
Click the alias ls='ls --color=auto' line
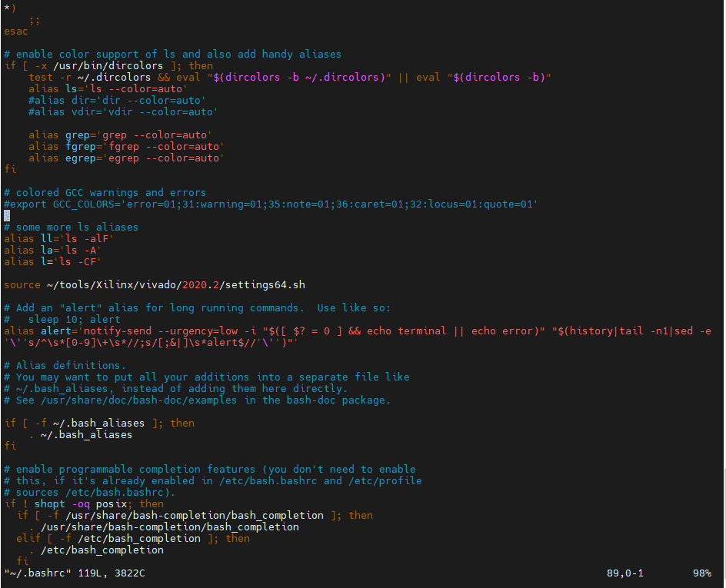(x=108, y=89)
